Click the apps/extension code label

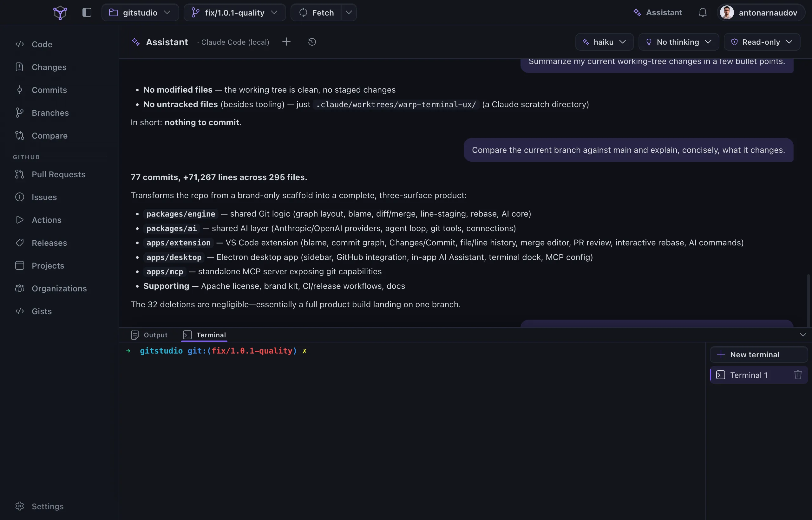click(178, 243)
